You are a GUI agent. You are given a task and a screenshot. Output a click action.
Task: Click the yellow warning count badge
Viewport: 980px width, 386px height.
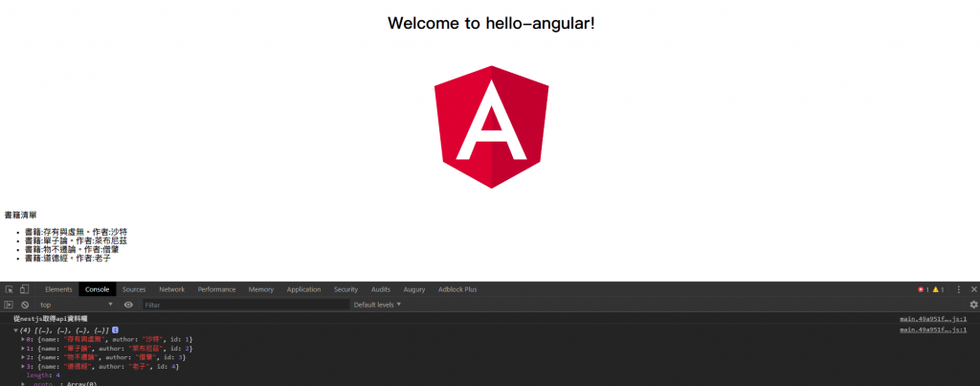pos(938,289)
